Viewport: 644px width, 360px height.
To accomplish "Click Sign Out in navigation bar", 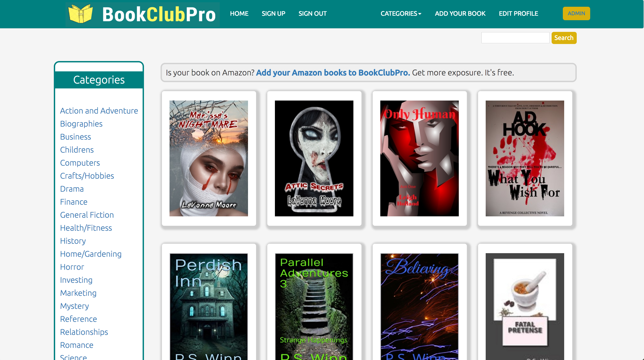I will [x=312, y=13].
